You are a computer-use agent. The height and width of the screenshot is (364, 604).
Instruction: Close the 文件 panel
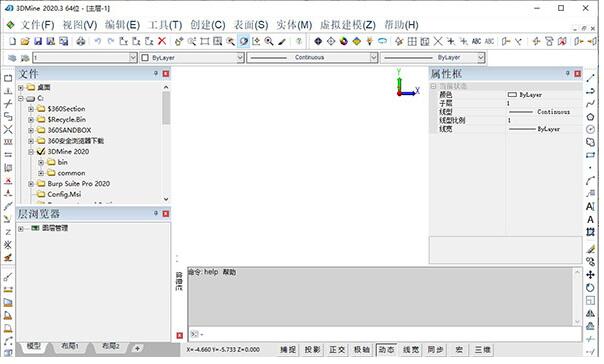click(166, 74)
